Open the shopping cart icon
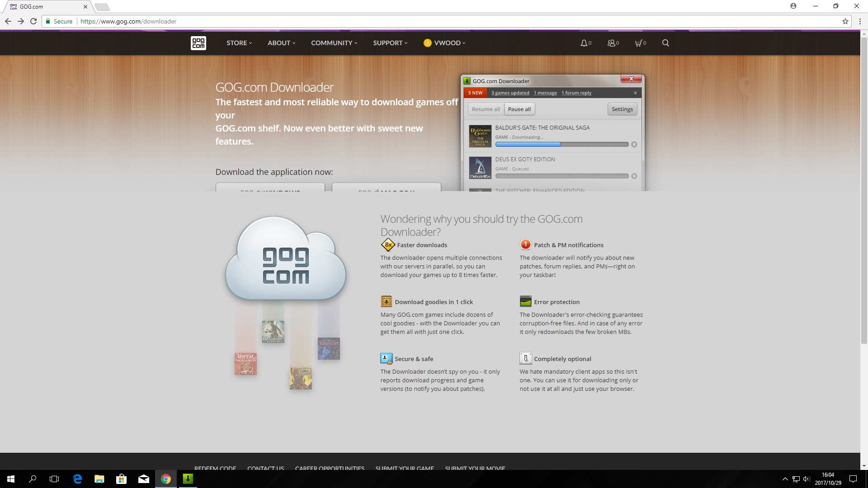This screenshot has height=488, width=868. coord(640,43)
